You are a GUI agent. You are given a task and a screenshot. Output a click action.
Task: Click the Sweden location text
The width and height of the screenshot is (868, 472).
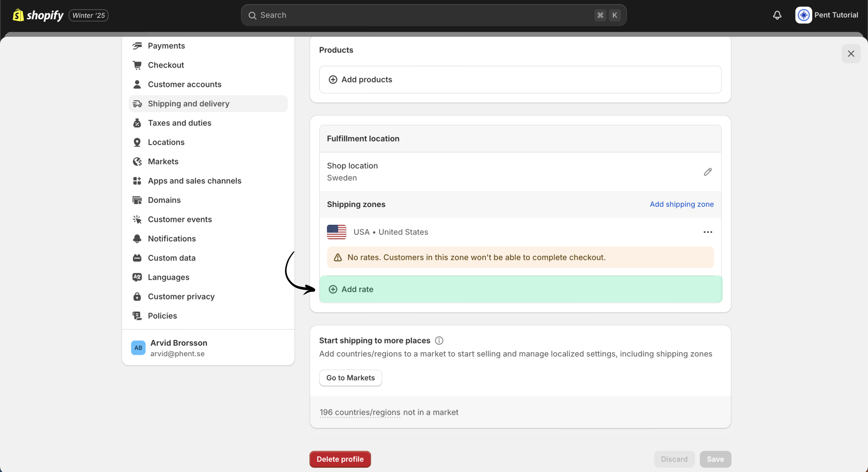pyautogui.click(x=342, y=178)
